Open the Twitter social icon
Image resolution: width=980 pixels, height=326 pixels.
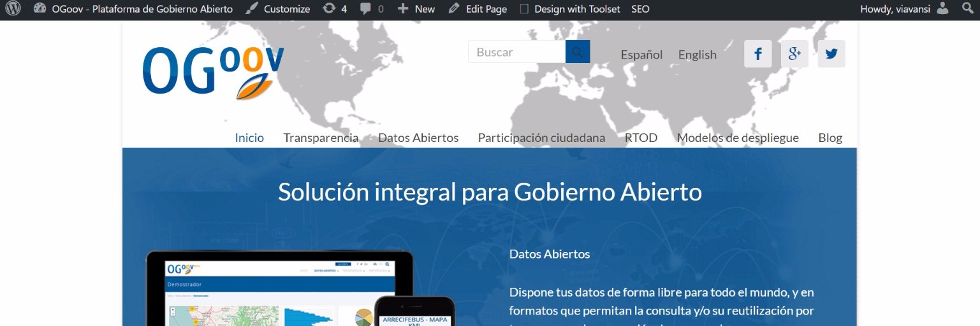coord(831,53)
